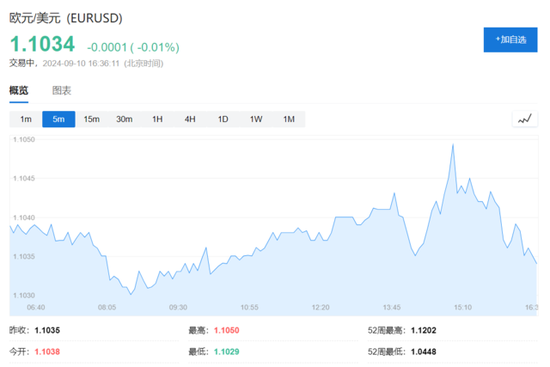550x367 pixels.
Task: Switch to the 概览 tab
Action: [19, 91]
